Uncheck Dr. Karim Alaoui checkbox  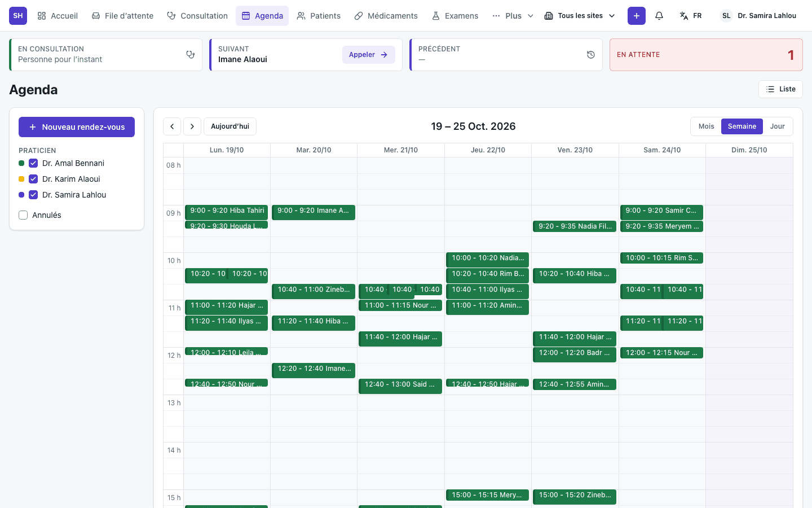[33, 179]
